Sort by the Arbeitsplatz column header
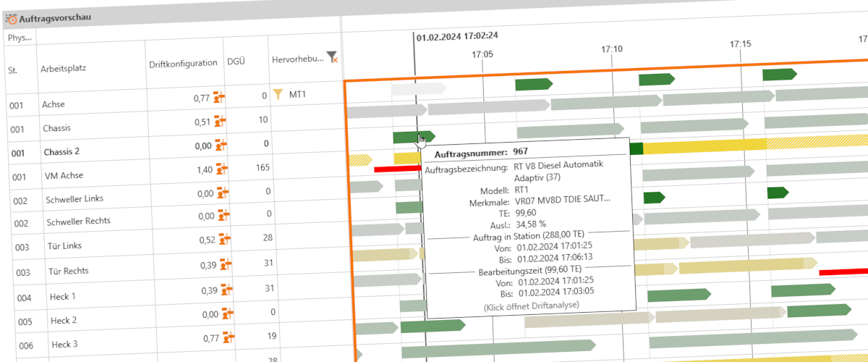This screenshot has height=362, width=868. point(63,68)
